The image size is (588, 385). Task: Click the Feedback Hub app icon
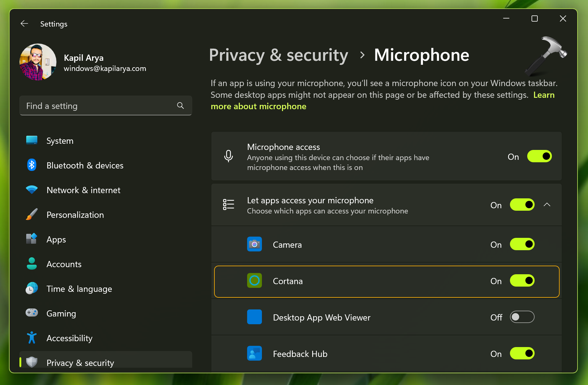(x=254, y=354)
